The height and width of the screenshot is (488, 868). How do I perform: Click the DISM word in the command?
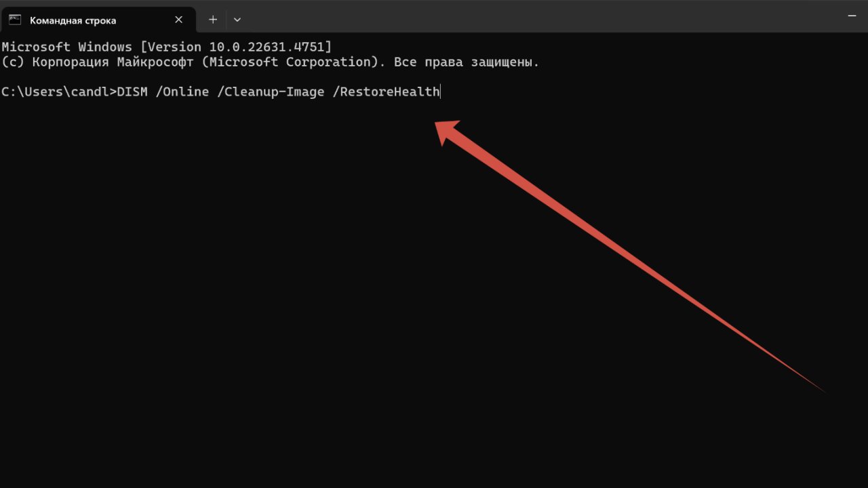[x=132, y=91]
